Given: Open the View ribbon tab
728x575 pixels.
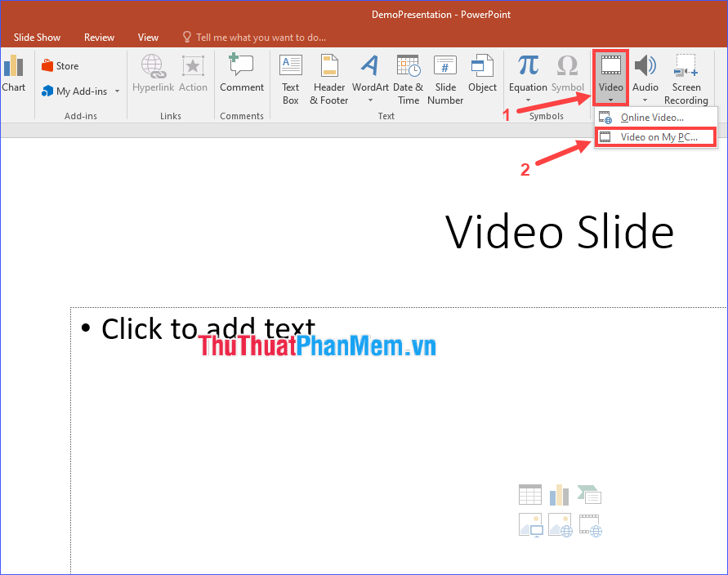Looking at the screenshot, I should 148,37.
